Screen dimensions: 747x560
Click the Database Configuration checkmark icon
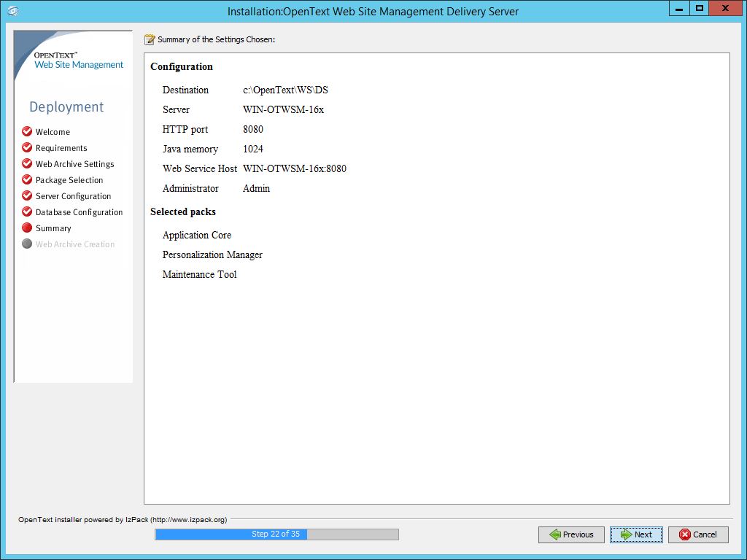click(x=27, y=211)
